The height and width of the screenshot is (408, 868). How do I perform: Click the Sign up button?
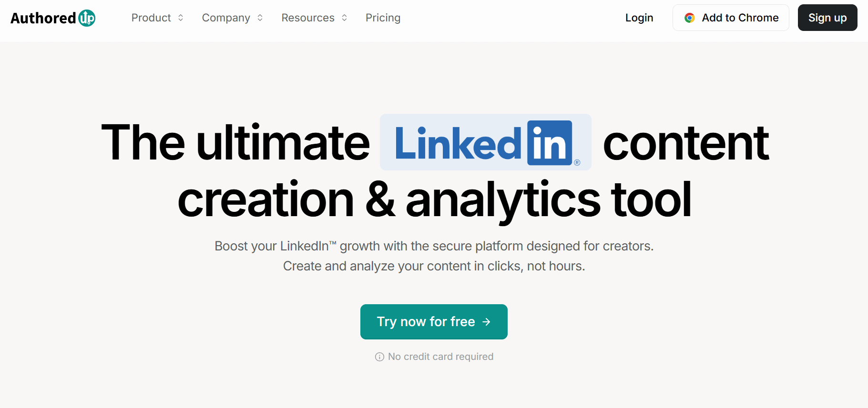click(827, 18)
